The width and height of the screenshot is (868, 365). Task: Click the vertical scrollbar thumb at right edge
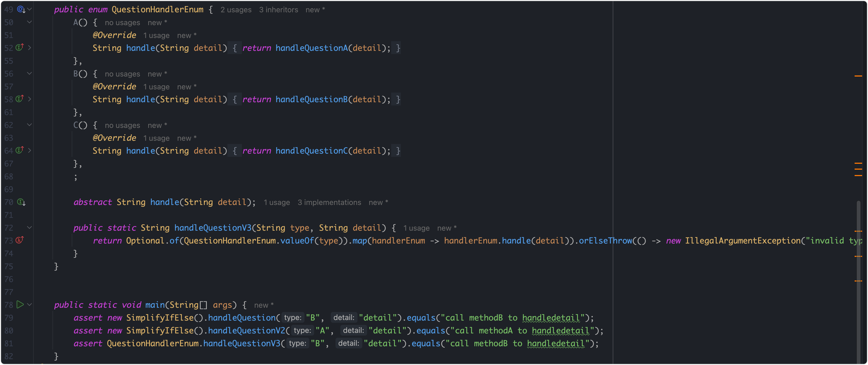pyautogui.click(x=858, y=282)
